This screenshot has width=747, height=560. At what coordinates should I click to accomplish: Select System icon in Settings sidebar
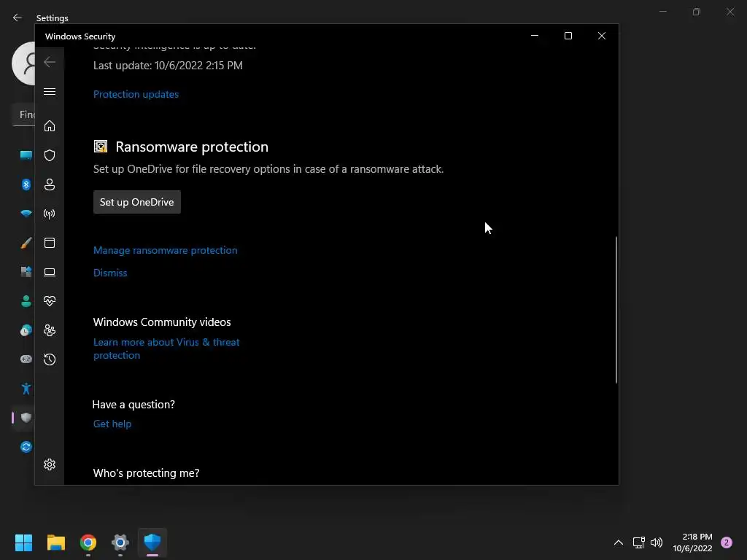(x=26, y=155)
